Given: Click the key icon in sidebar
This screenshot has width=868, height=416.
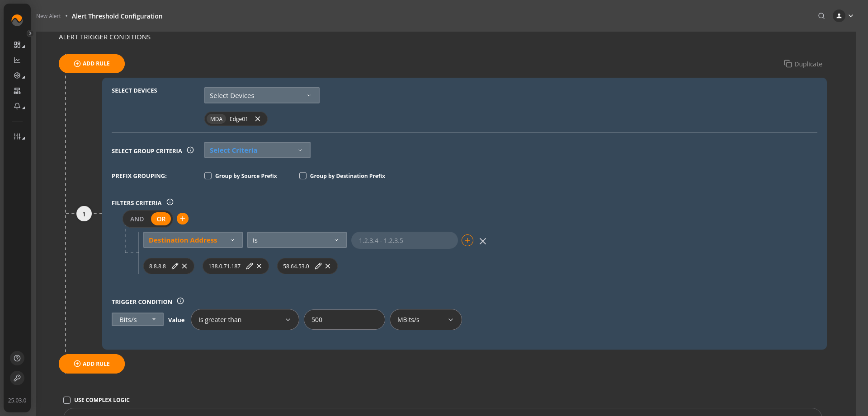Looking at the screenshot, I should [x=17, y=378].
